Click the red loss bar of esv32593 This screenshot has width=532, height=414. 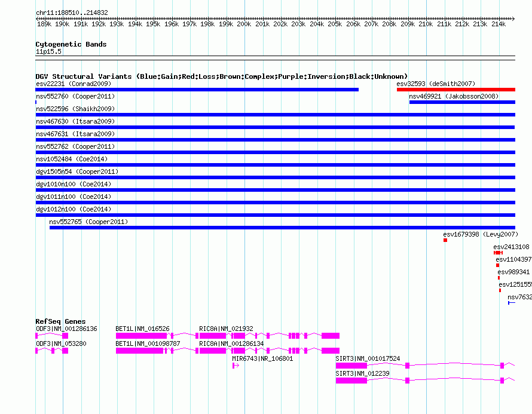tap(456, 90)
